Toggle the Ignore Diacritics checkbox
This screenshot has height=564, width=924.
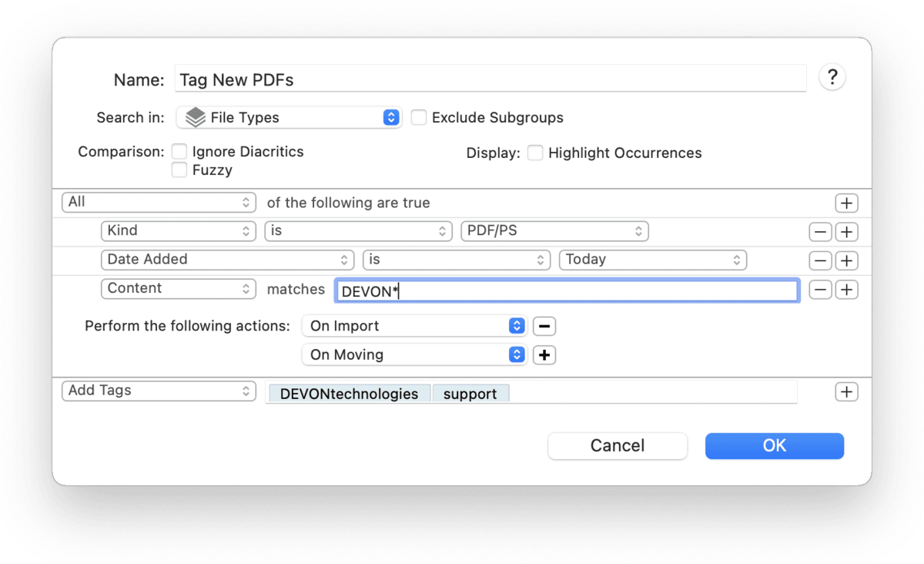pyautogui.click(x=179, y=152)
